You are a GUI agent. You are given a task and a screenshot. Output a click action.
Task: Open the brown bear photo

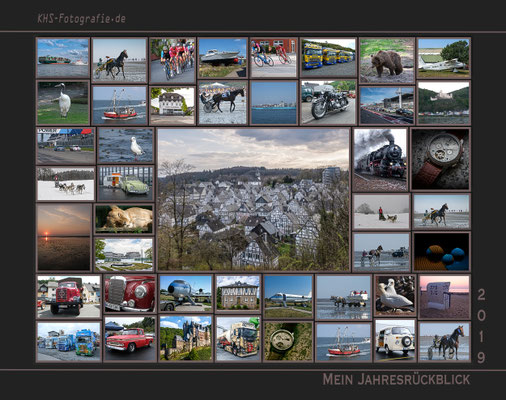click(387, 61)
